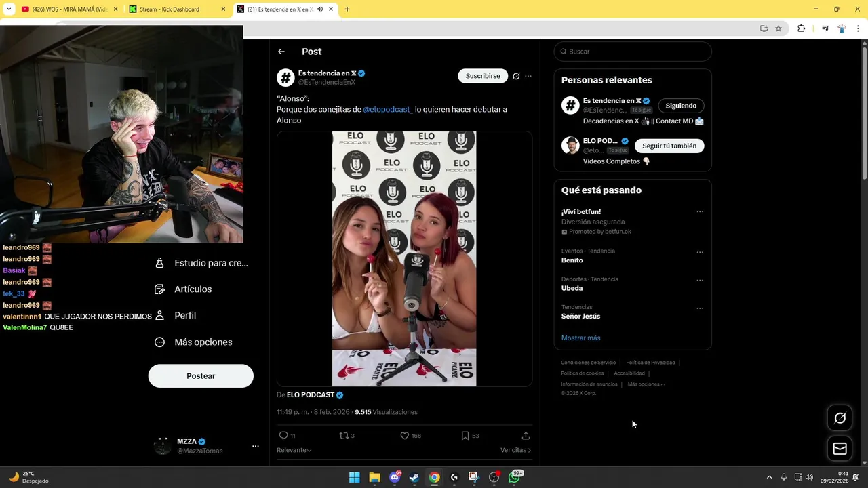Open Chrome extensions puzzle icon
Viewport: 868px width, 488px height.
click(801, 28)
